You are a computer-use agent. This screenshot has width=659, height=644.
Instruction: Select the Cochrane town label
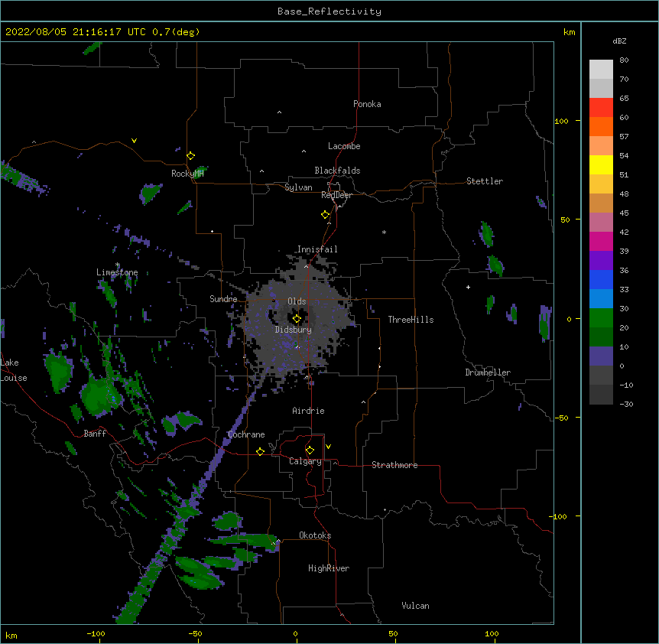coord(246,434)
